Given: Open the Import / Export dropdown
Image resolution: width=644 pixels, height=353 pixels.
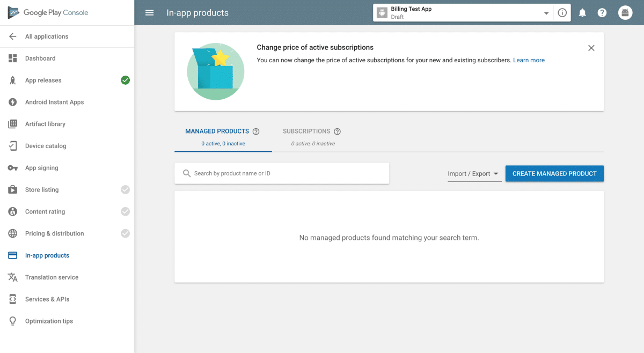Looking at the screenshot, I should coord(474,174).
